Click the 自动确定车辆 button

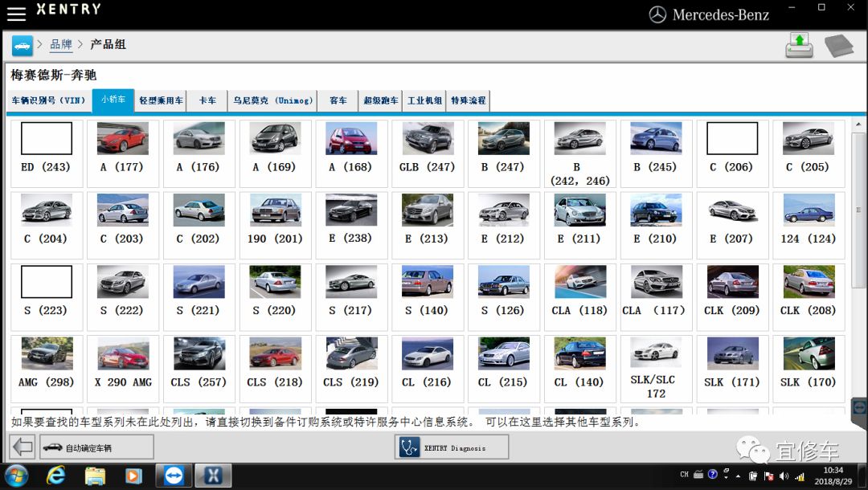pyautogui.click(x=96, y=447)
